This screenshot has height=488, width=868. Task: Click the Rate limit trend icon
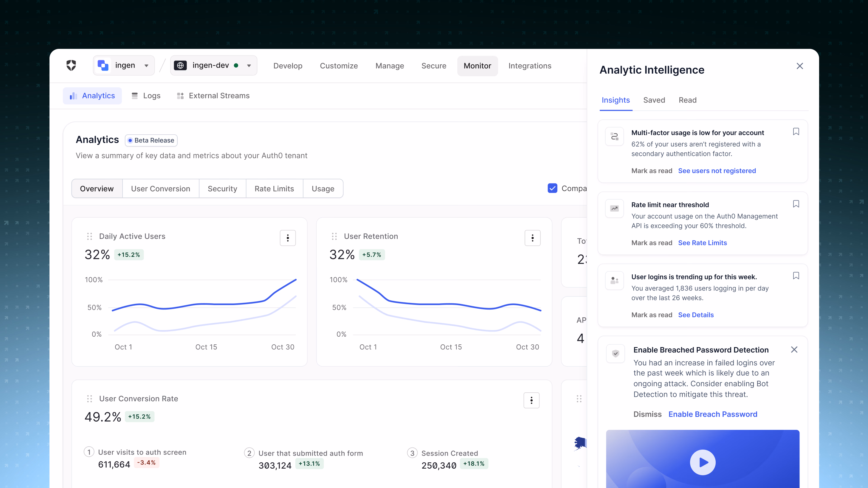[614, 209]
